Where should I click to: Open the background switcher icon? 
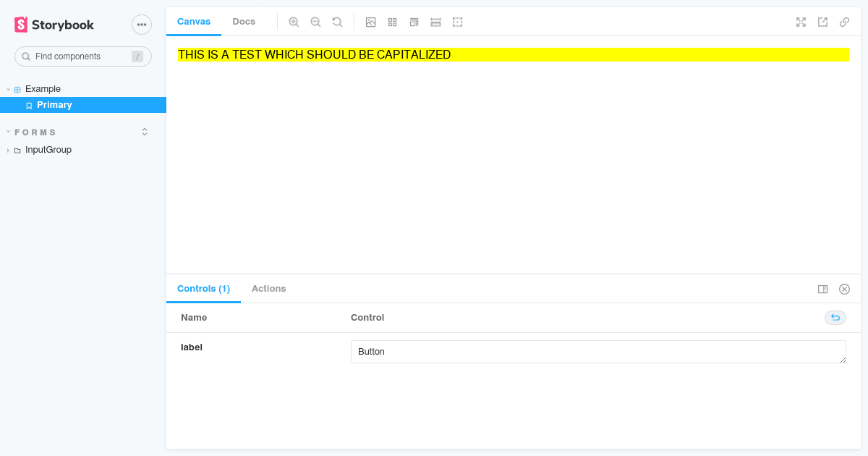click(x=370, y=22)
